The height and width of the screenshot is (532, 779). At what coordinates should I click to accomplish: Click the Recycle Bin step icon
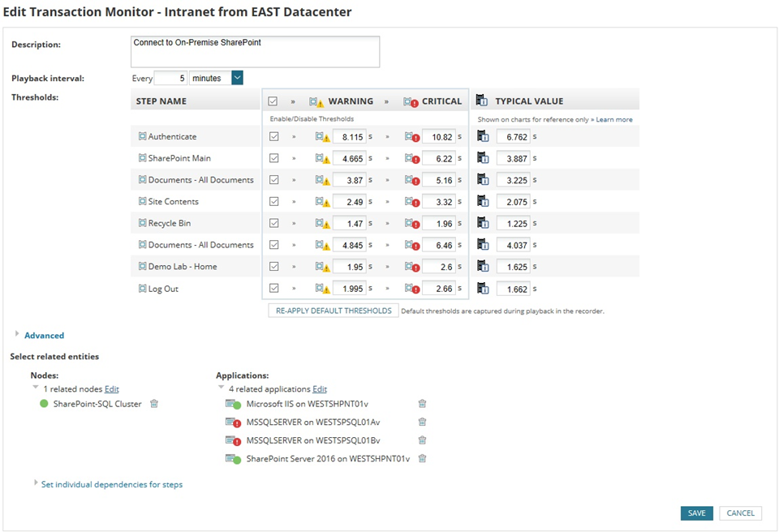point(143,223)
